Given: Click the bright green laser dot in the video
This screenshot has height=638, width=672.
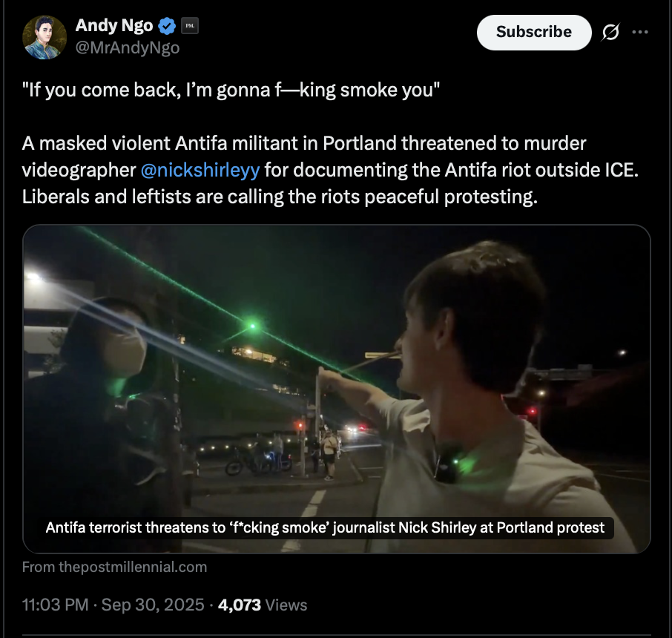Looking at the screenshot, I should (x=253, y=326).
